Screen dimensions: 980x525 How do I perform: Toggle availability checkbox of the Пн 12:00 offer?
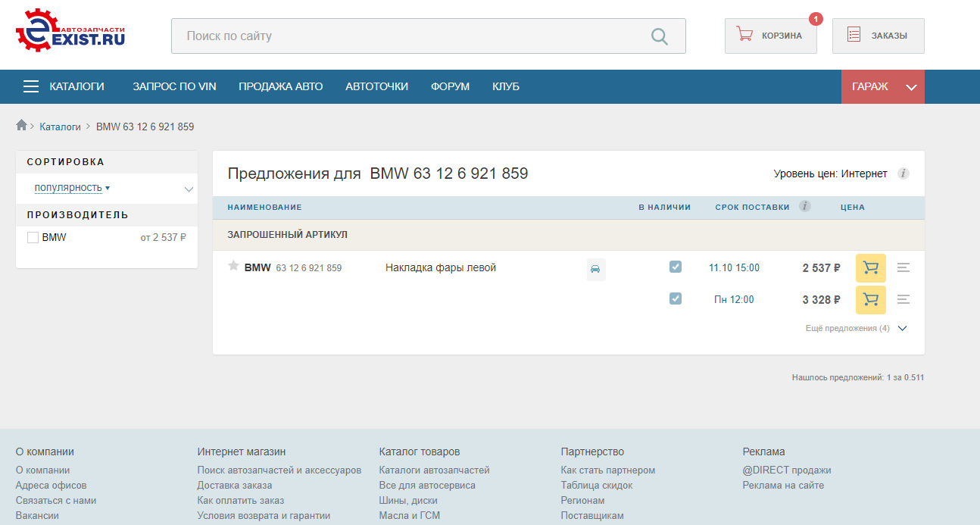[676, 298]
